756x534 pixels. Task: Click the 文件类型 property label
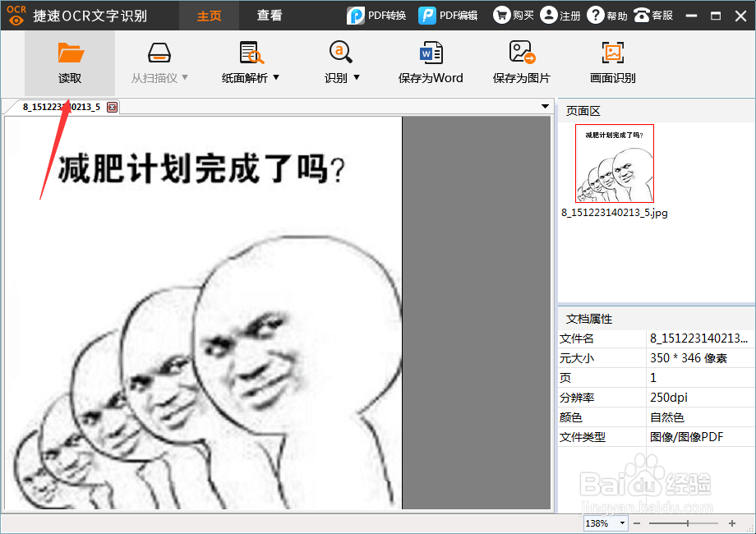[x=583, y=437]
